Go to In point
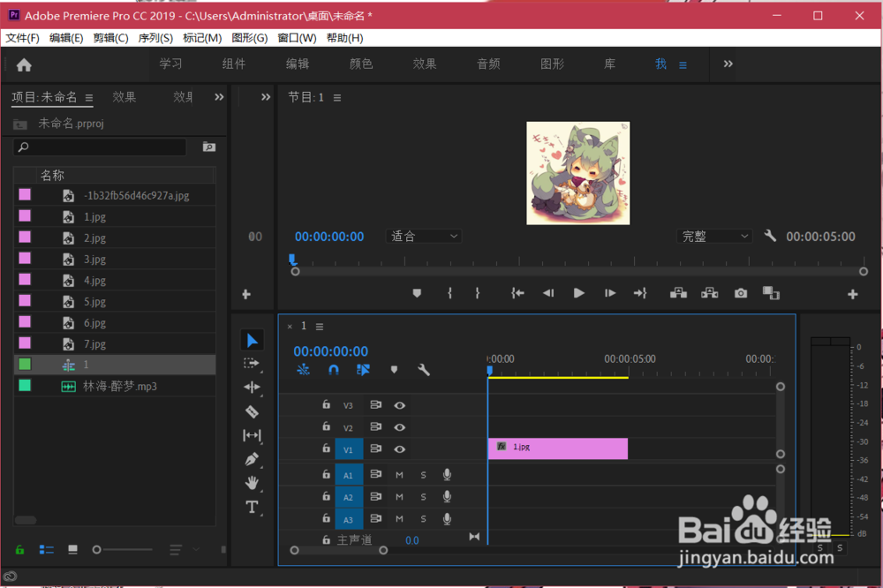Screen dimensions: 883x588 [x=517, y=293]
